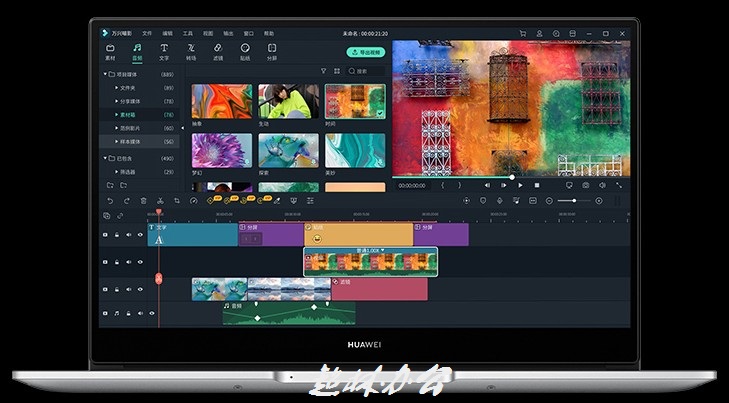Expand the 分享媒体 tree item
Image resolution: width=729 pixels, height=403 pixels.
[x=117, y=101]
